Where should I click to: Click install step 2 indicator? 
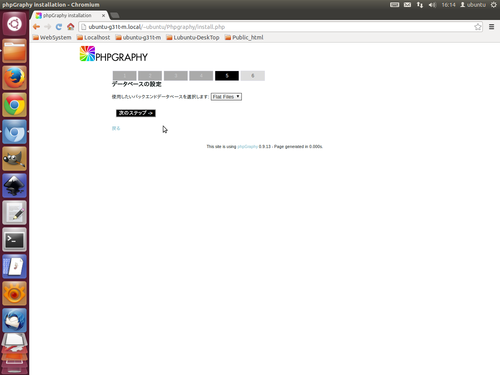[150, 76]
